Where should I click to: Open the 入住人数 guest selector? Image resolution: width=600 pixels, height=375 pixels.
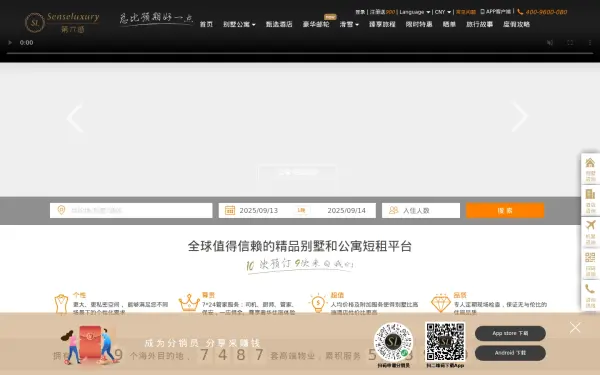[x=421, y=210]
